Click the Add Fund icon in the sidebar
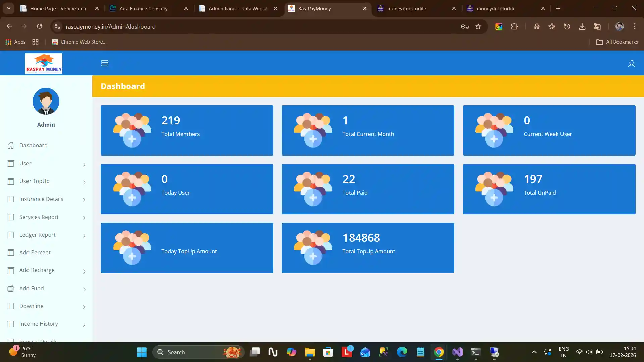The image size is (644, 362). 10,288
